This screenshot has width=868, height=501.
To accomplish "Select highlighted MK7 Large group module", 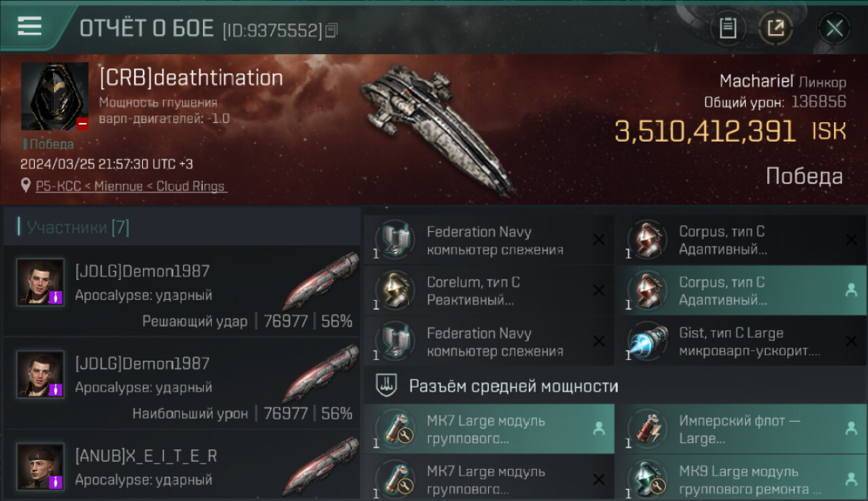I will [x=489, y=430].
